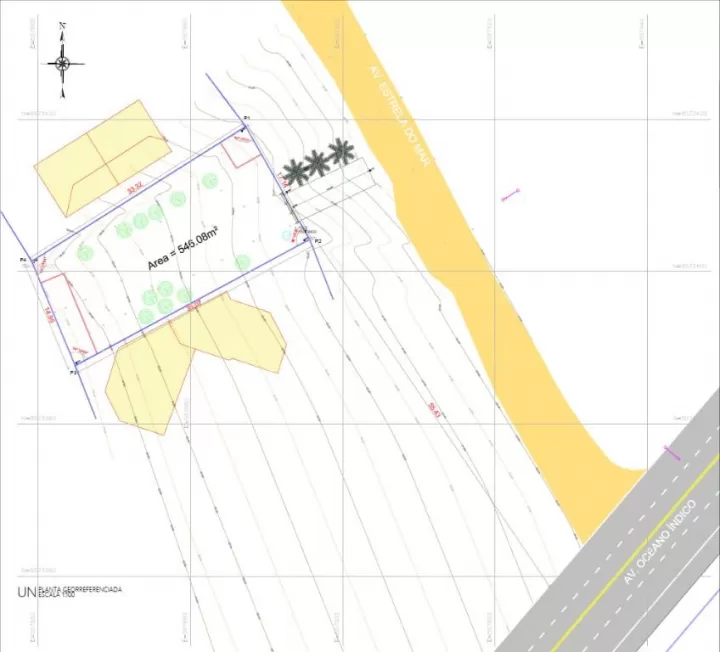
Task: Select the middle palm tree symbol
Action: point(317,162)
